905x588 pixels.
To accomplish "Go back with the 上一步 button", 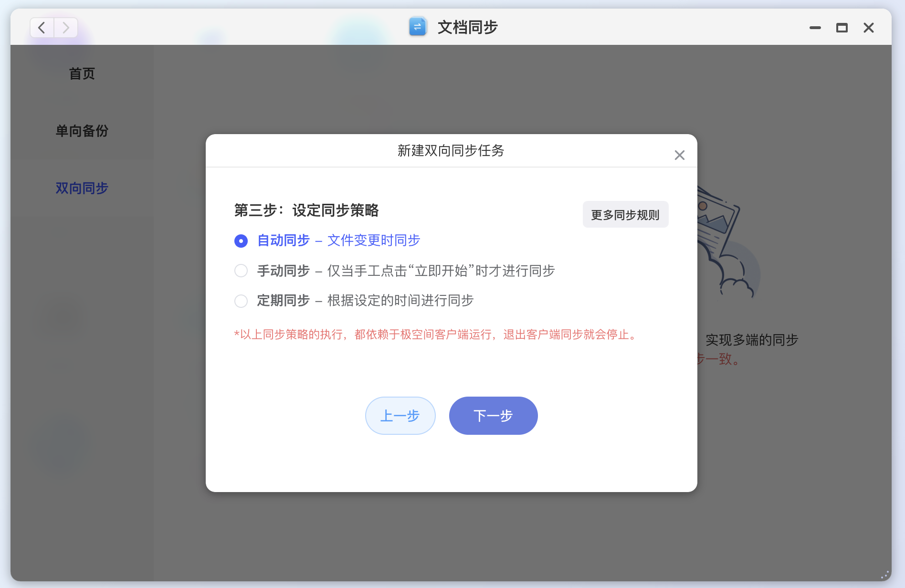I will [400, 416].
